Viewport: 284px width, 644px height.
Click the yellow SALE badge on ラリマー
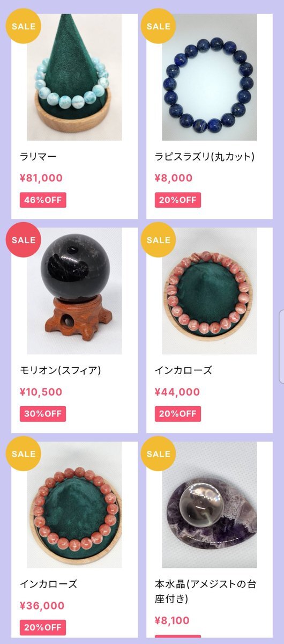coord(23,26)
